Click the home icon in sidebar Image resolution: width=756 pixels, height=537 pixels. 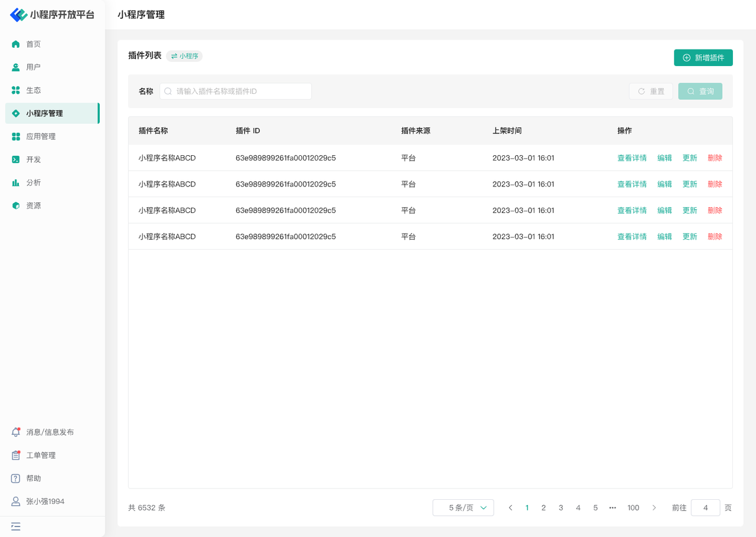[x=16, y=44]
